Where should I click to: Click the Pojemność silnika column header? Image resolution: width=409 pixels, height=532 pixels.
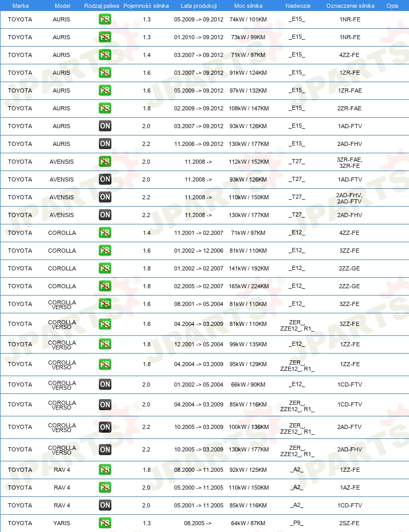click(146, 6)
